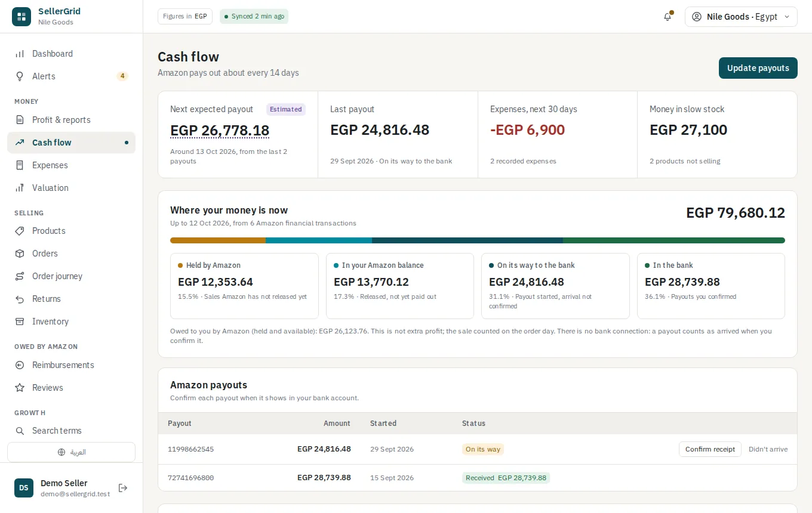
Task: Click payout ID 72741696800
Action: click(190, 478)
